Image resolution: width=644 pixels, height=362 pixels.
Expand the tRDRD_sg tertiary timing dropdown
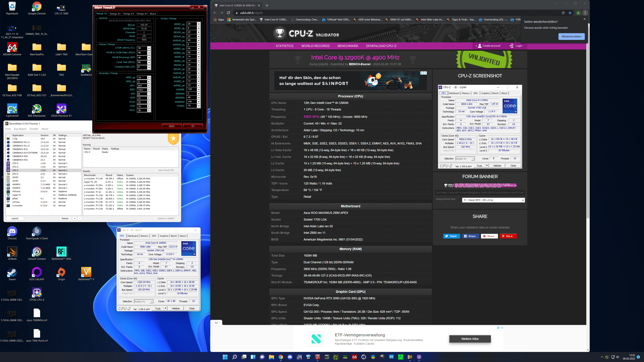tap(199, 24)
